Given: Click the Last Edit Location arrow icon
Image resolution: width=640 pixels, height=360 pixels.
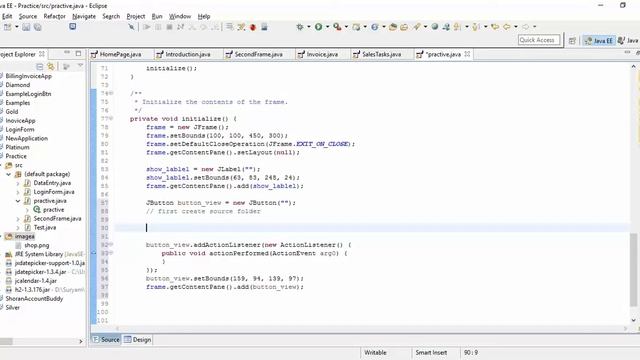Looking at the screenshot, I should coord(495,27).
